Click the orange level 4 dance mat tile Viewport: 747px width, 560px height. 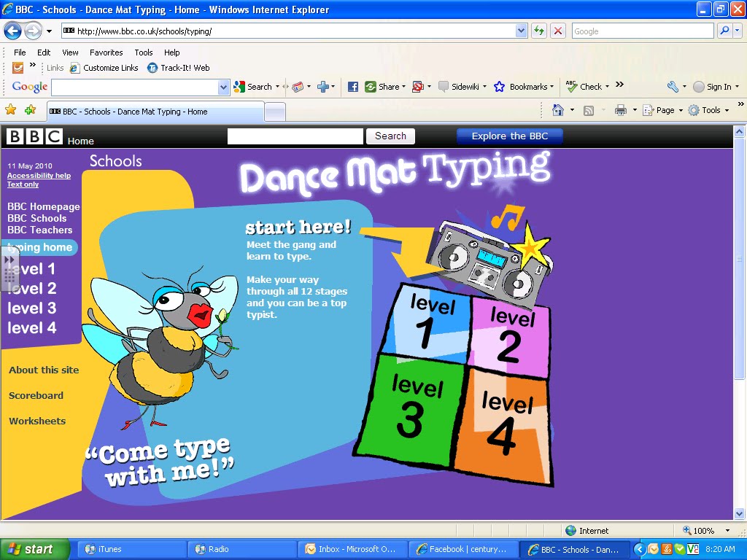pos(505,426)
